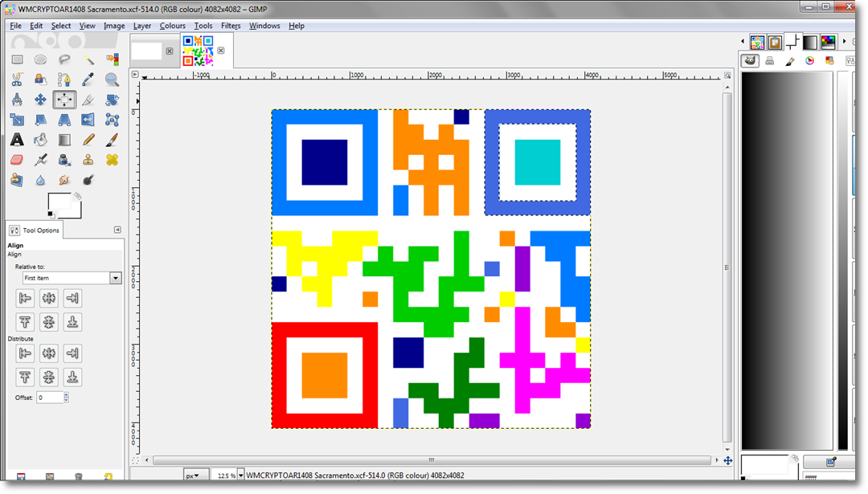Toggle Quick Mask at canvas bottom-left corner
Image resolution: width=868 pixels, height=494 pixels.
click(x=135, y=460)
